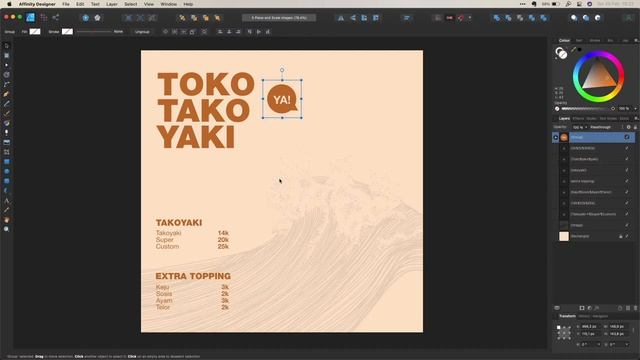Switch to the Pixel Persona
This screenshot has width=640, height=360.
pyautogui.click(x=44, y=18)
